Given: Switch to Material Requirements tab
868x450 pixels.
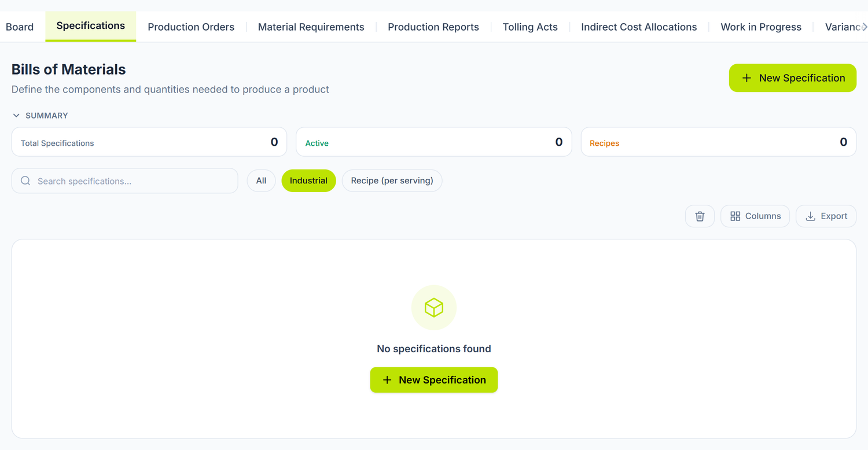Looking at the screenshot, I should coord(311,27).
